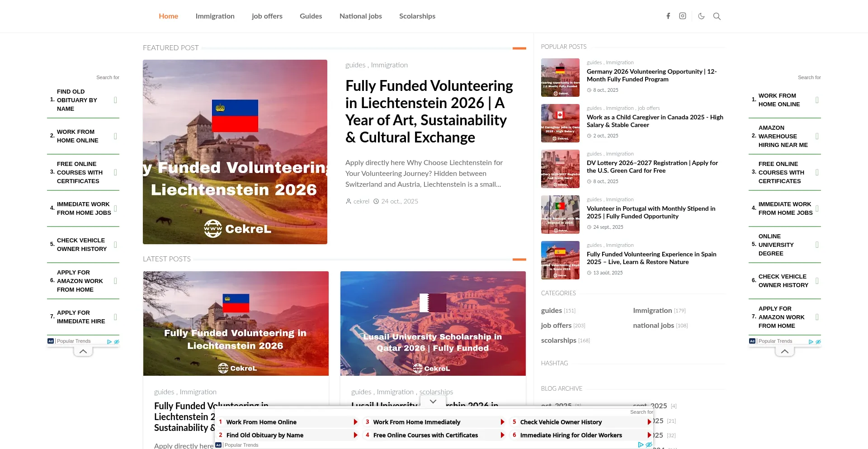Click the Spain flag popular post thumbnail
Viewport: 868px width, 449px height.
click(560, 260)
